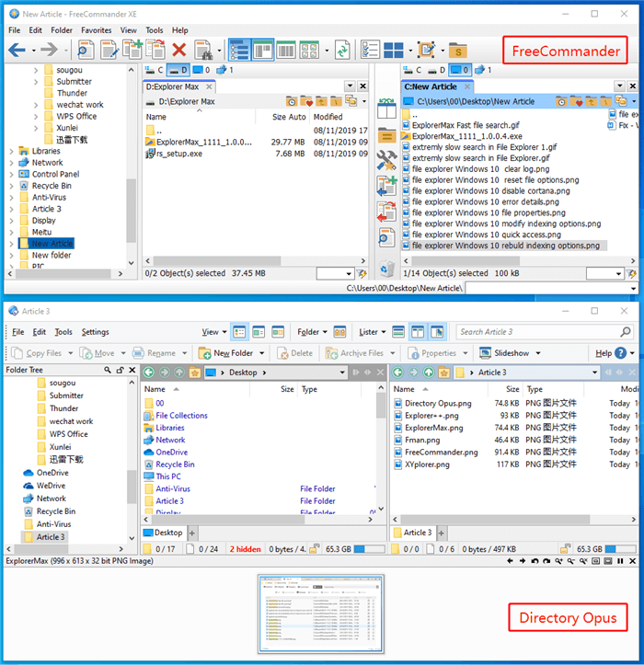Toggle the single file display icon in Directory Opus

(398, 332)
